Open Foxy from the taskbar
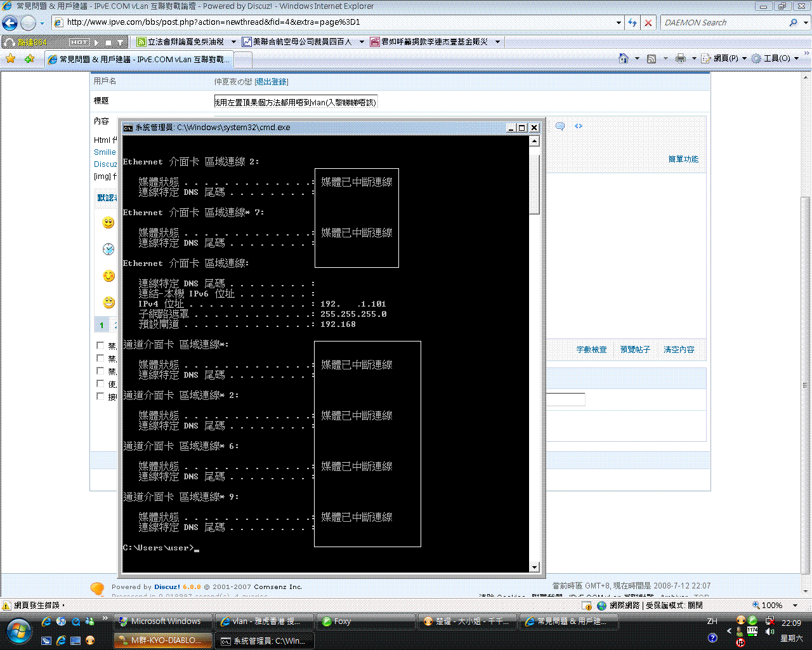This screenshot has width=812, height=650. [365, 621]
